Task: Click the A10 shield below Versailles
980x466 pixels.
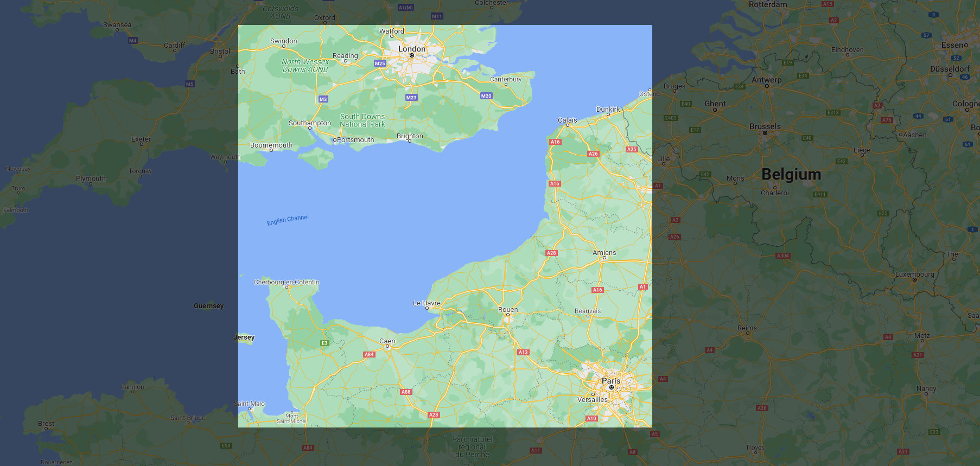Action: [591, 418]
